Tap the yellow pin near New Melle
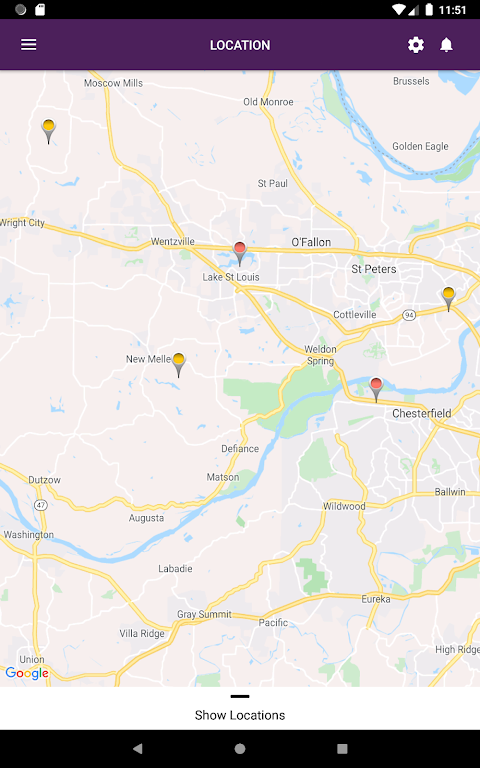The image size is (480, 768). (x=179, y=365)
